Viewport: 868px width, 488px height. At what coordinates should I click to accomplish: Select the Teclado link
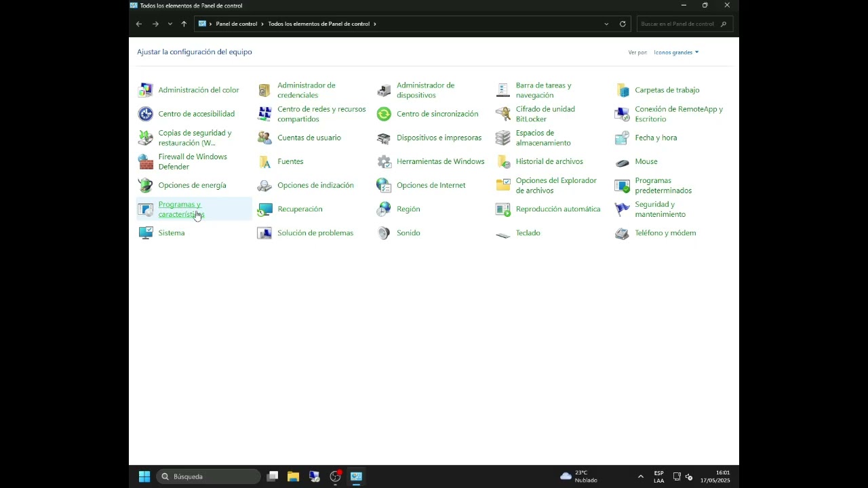(x=528, y=232)
